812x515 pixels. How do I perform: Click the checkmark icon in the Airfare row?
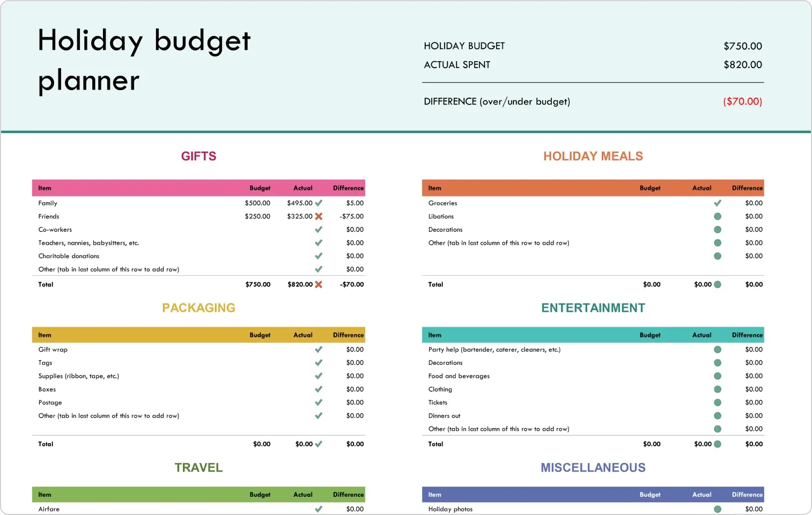[x=319, y=509]
